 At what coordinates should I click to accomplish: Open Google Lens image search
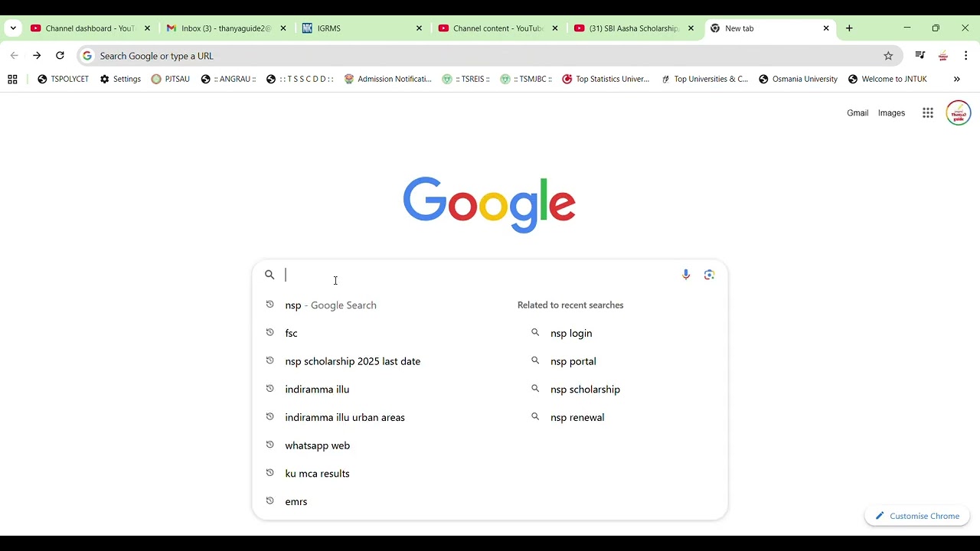pos(709,275)
